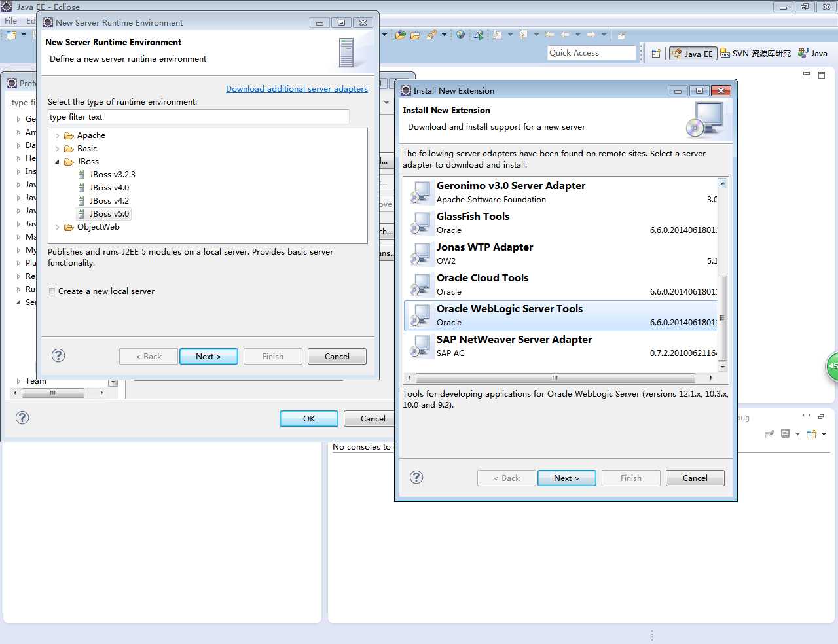Select Oracle WebLogic Server Tools

coord(561,315)
